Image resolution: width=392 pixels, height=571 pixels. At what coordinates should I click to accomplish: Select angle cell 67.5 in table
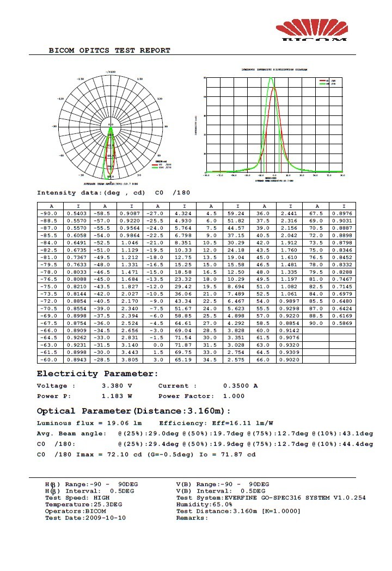pyautogui.click(x=316, y=213)
